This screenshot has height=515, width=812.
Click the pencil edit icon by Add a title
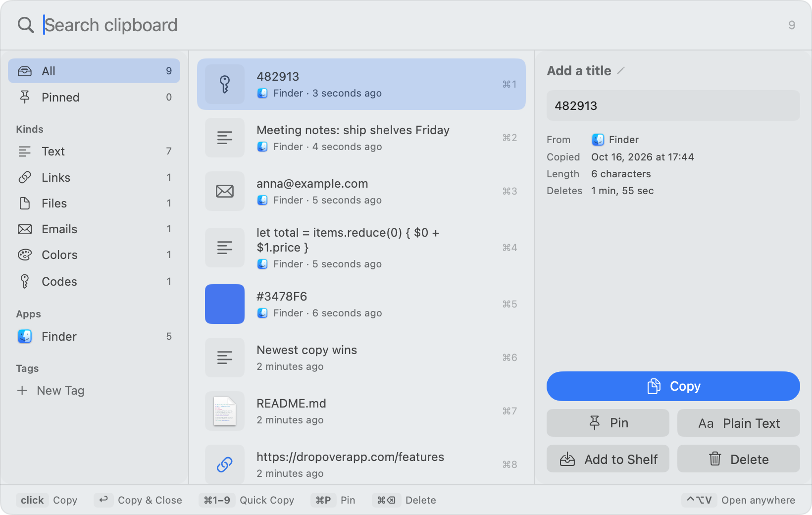tap(621, 71)
